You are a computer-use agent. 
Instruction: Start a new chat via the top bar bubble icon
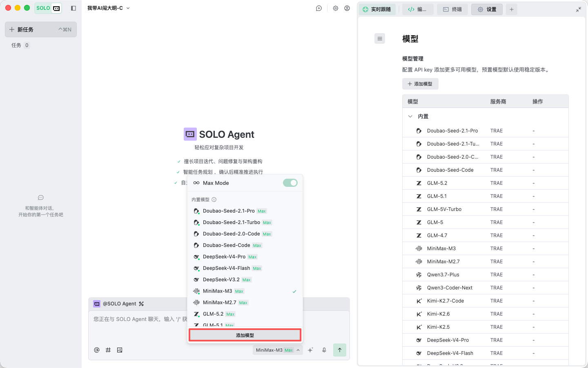[319, 8]
